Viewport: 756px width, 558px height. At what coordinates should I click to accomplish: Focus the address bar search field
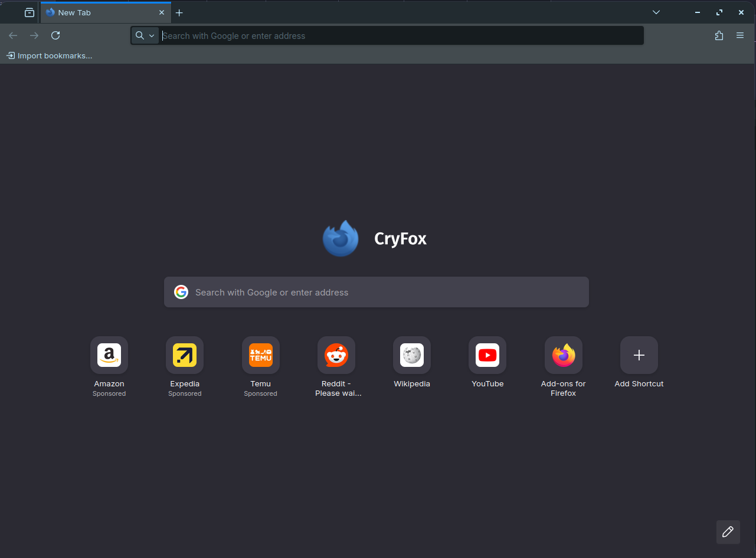(x=401, y=35)
